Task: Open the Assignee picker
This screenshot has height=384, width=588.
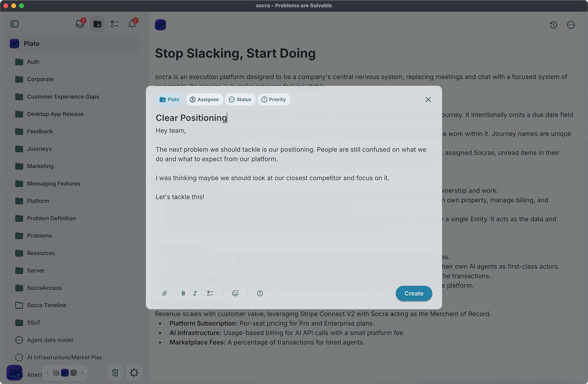Action: pos(204,99)
